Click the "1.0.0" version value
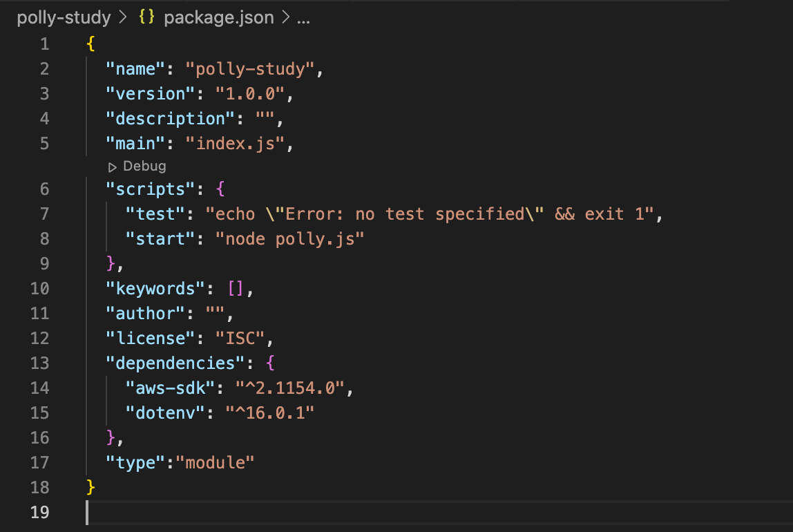This screenshot has height=532, width=793. click(x=250, y=93)
